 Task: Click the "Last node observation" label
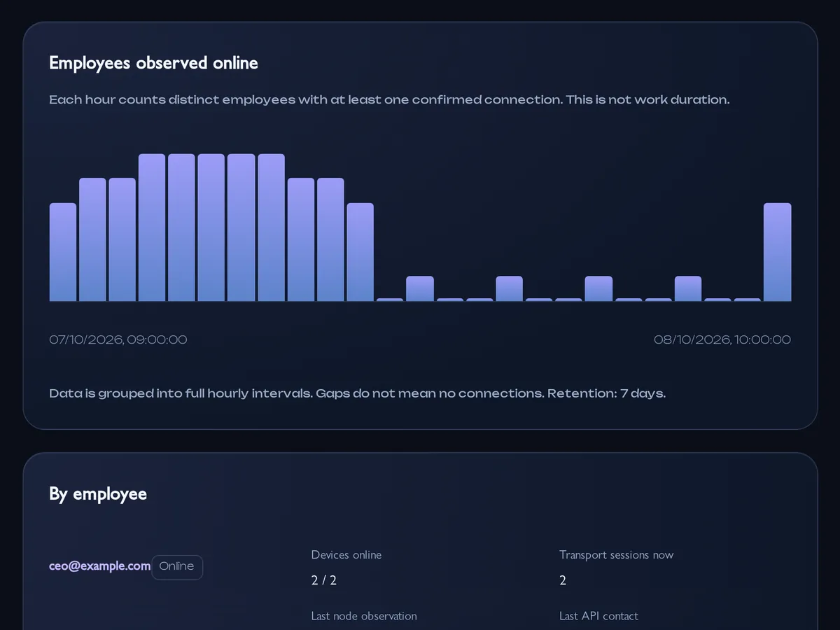coord(364,616)
